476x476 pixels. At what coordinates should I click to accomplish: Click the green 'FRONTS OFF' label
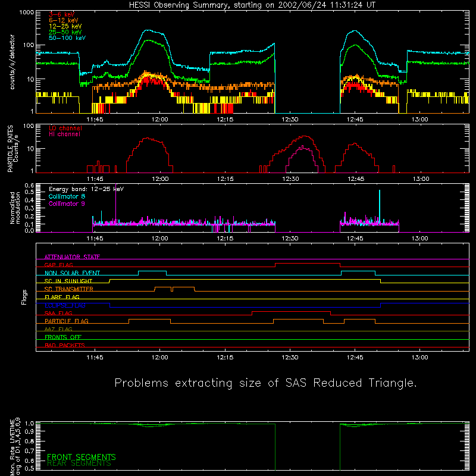(63, 337)
